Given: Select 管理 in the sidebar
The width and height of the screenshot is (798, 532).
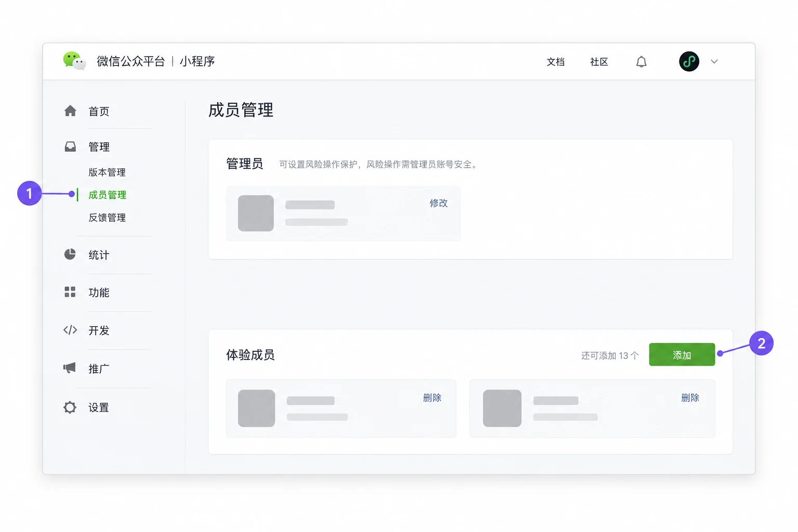Looking at the screenshot, I should coord(99,147).
